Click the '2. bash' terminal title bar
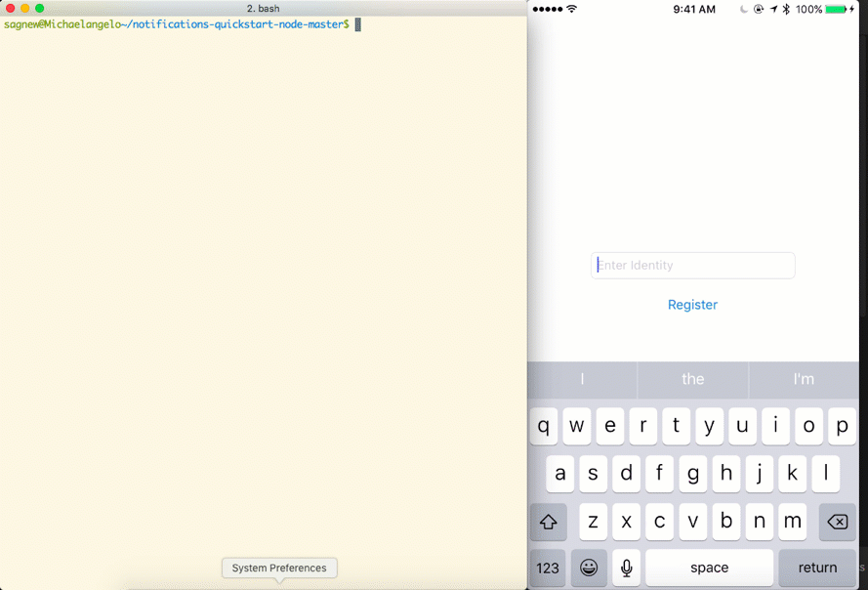This screenshot has width=868, height=590. [x=264, y=8]
